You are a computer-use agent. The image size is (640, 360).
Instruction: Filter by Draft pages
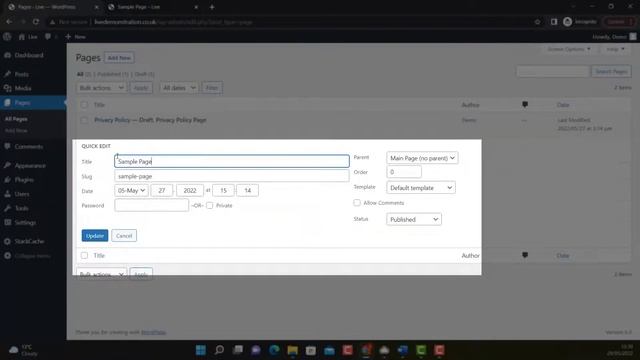[144, 74]
